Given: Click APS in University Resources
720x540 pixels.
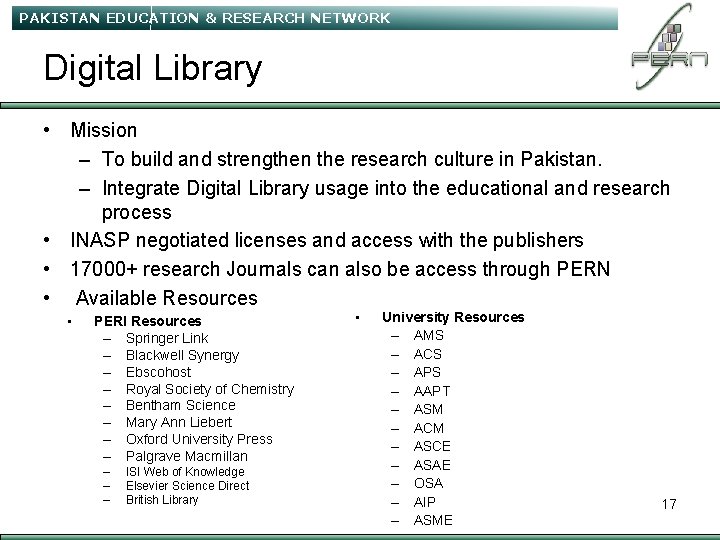Looking at the screenshot, I should pyautogui.click(x=427, y=372).
